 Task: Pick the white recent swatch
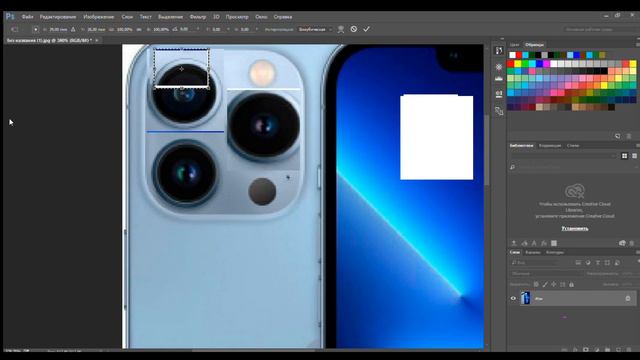[512, 55]
